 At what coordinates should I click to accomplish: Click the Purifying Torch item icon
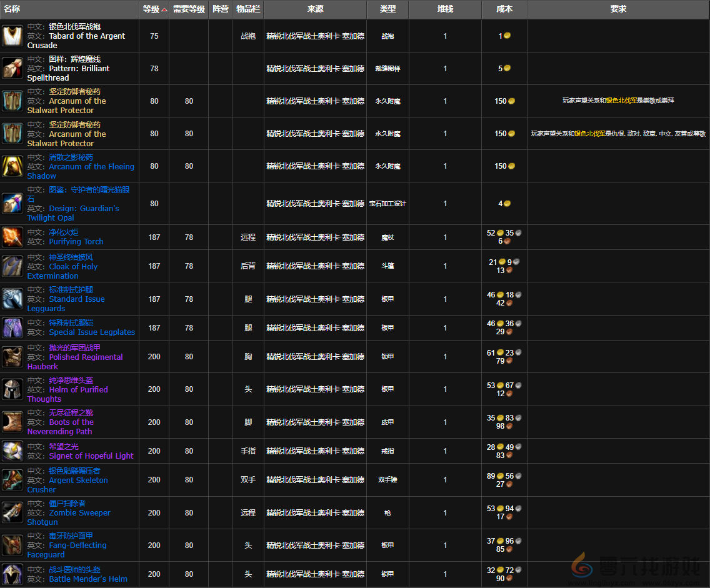[12, 237]
